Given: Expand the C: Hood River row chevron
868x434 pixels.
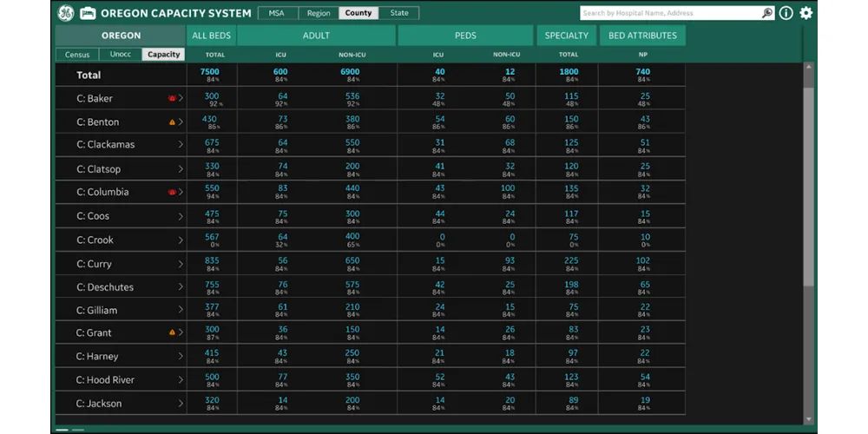Looking at the screenshot, I should tap(181, 380).
